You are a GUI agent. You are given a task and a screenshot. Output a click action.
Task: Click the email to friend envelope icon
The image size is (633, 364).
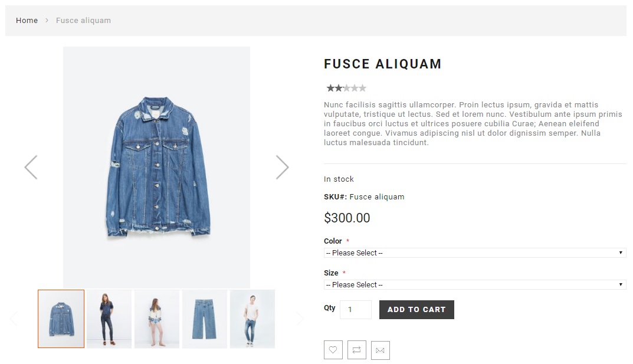[381, 350]
